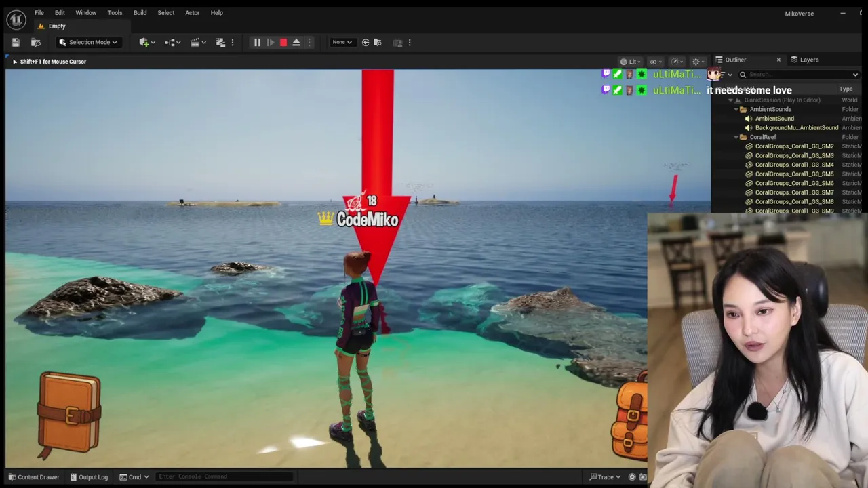
Task: Click the Build checklist toolbar icon
Action: pos(220,43)
